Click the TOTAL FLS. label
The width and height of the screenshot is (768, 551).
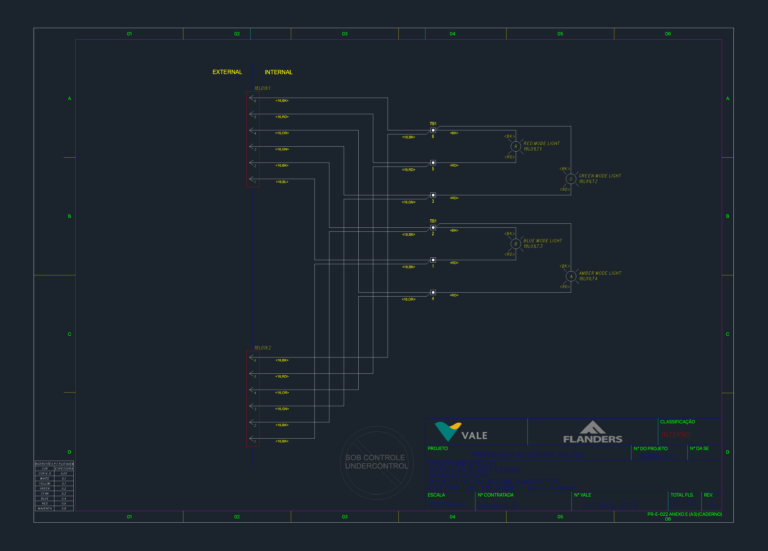pyautogui.click(x=682, y=495)
